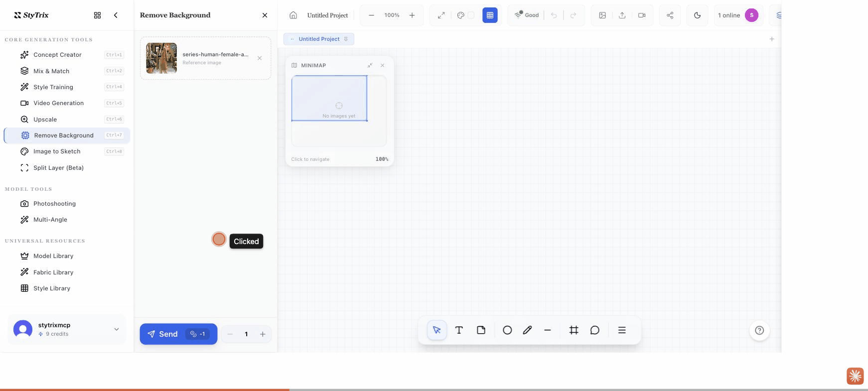Viewport: 868px width, 391px height.
Task: Click the 100% zoom level value
Action: [x=392, y=15]
